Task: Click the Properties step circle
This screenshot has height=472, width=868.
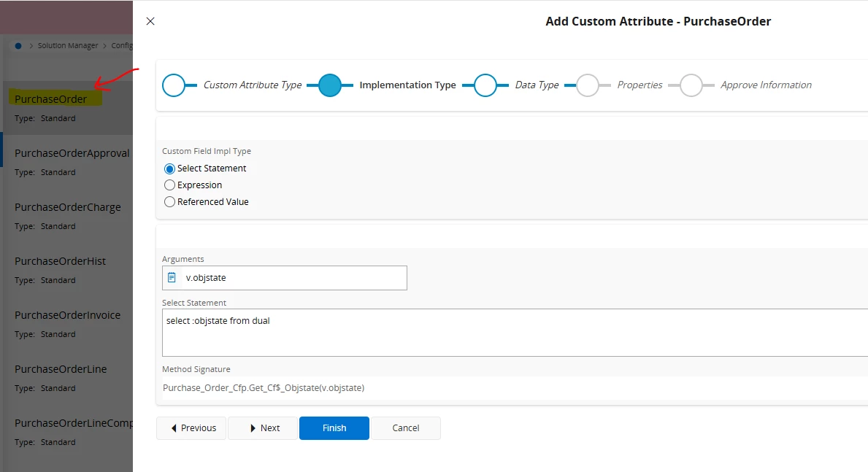Action: click(x=588, y=85)
